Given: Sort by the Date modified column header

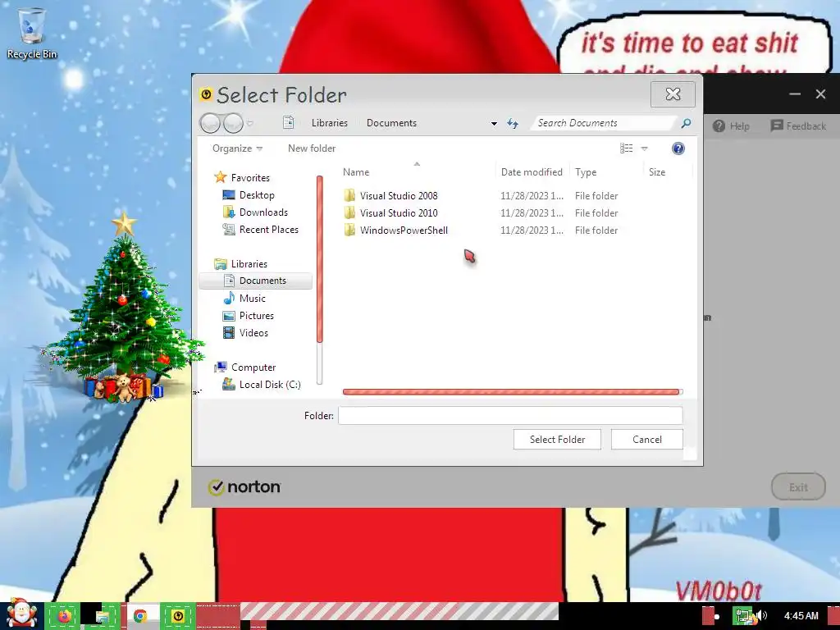Looking at the screenshot, I should click(532, 172).
